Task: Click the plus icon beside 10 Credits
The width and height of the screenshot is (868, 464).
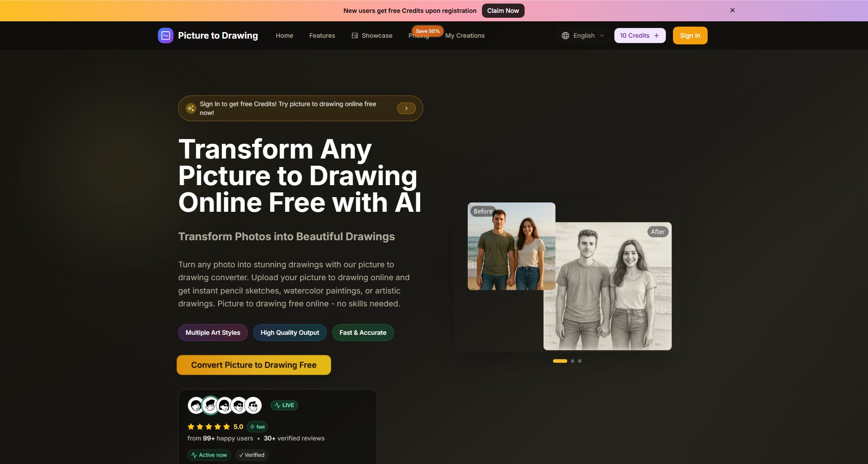Action: (657, 36)
